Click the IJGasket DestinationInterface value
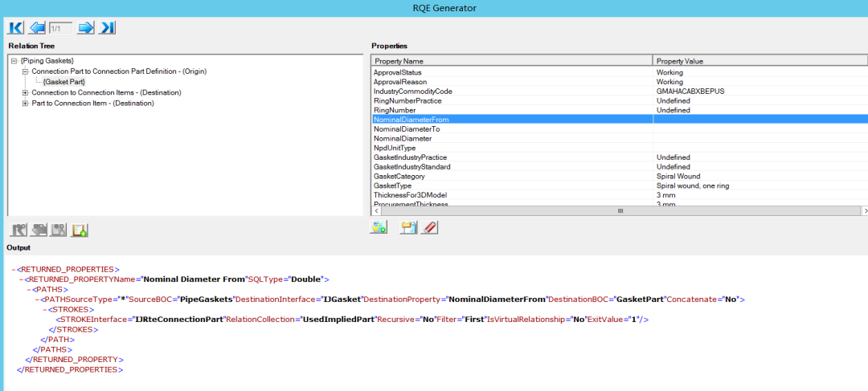This screenshot has height=391, width=868. coord(342,299)
